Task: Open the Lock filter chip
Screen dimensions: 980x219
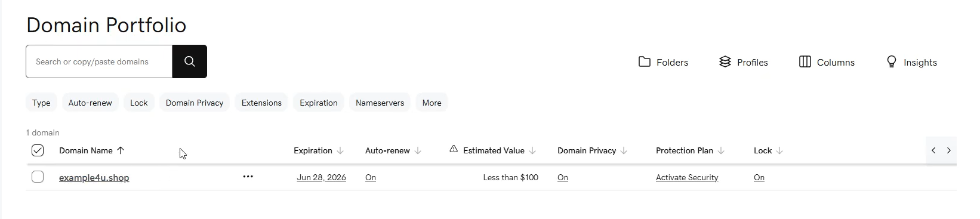Action: click(139, 103)
